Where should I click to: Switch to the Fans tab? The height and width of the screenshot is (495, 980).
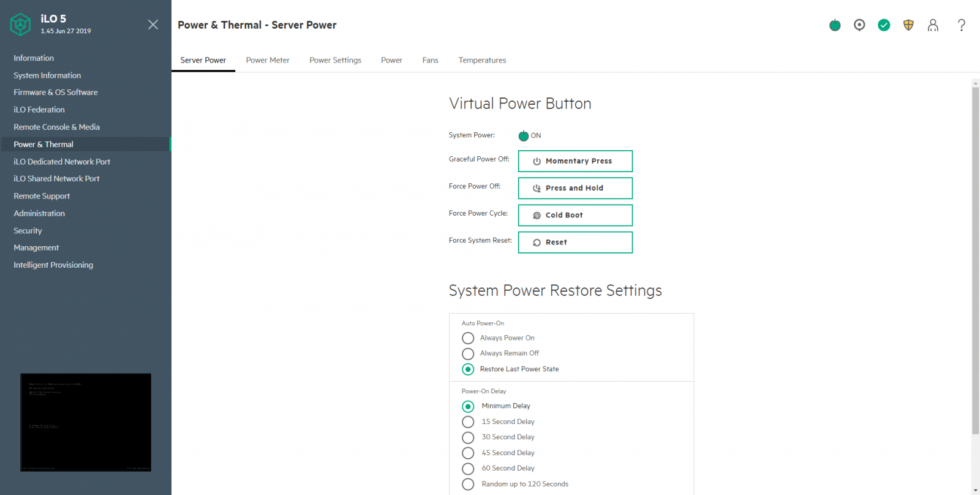click(430, 60)
